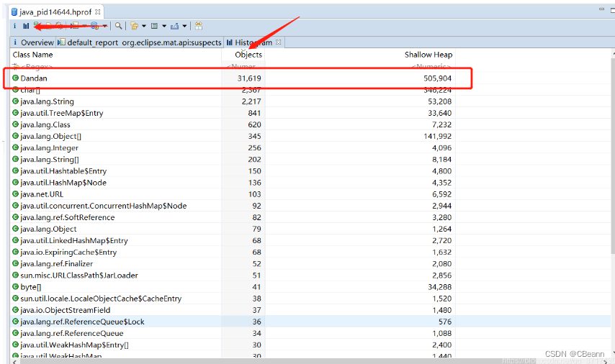This screenshot has height=364, width=615.
Task: Select the java.lang.ref.ReferenceQueue class name
Action: click(x=72, y=334)
